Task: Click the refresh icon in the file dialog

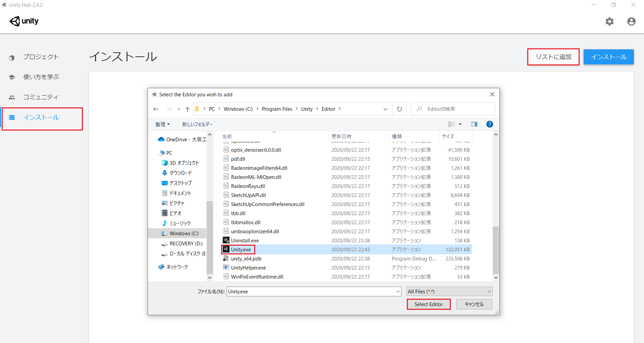Action: pos(399,109)
